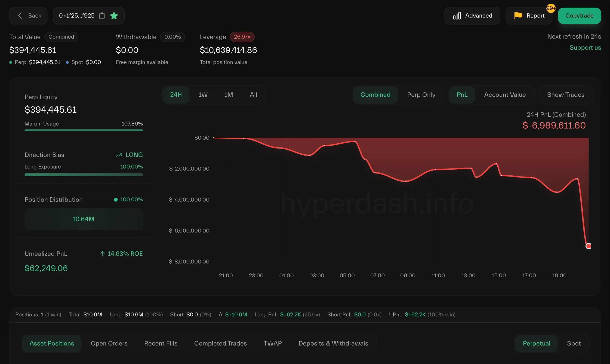Click the Short $0.0 (0%) stat
Viewport: 610px width, 364px height.
pos(191,315)
